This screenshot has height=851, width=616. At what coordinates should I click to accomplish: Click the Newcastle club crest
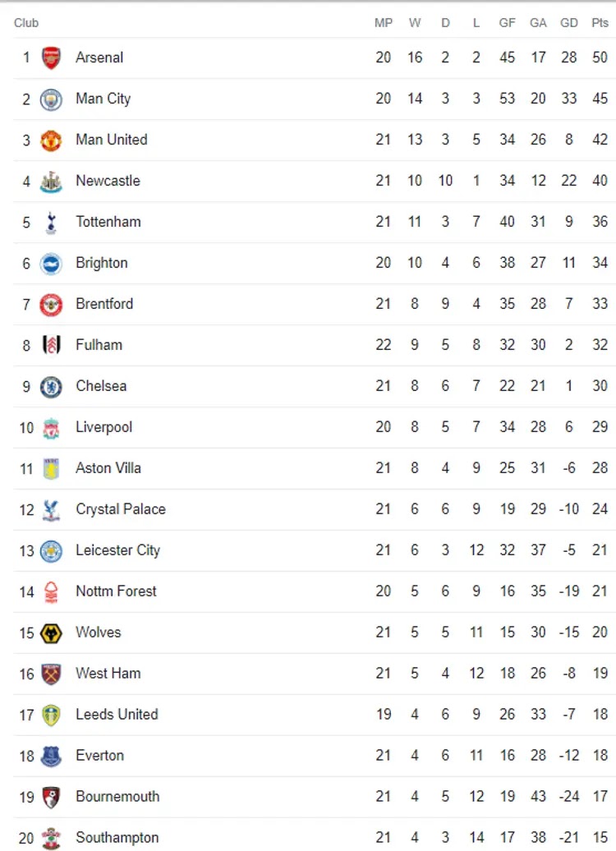[x=51, y=182]
